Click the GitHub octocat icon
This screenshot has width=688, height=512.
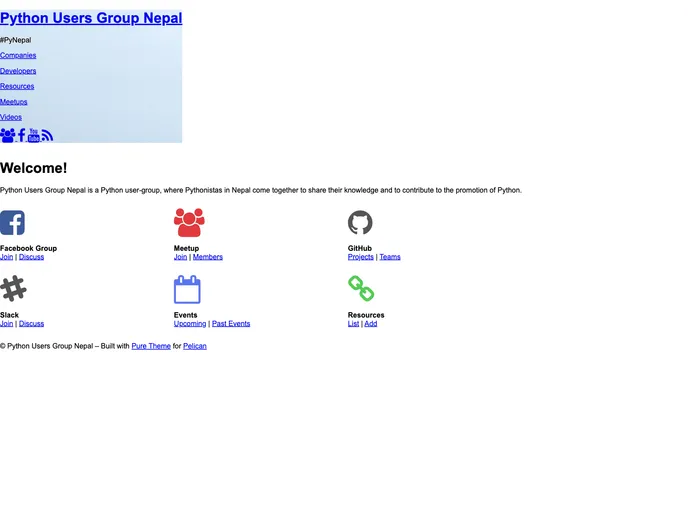pyautogui.click(x=360, y=222)
